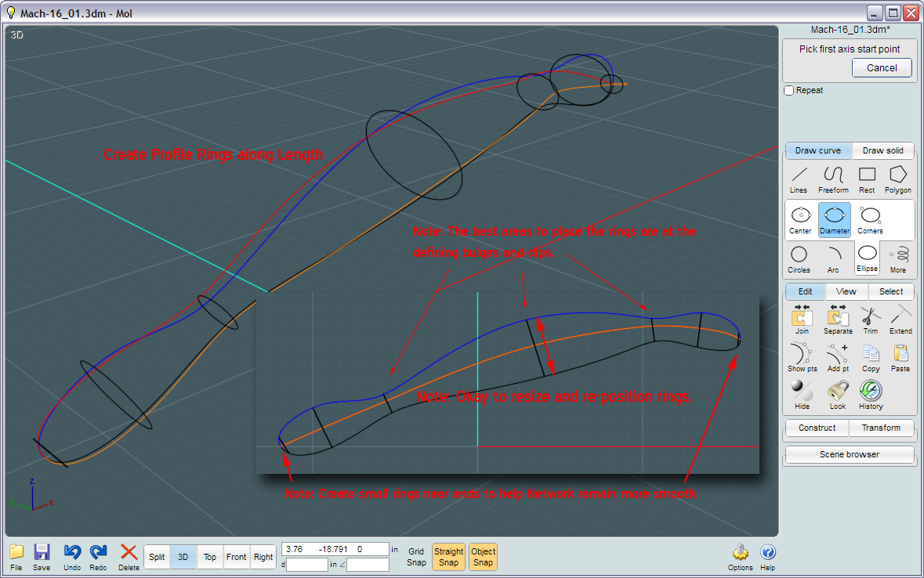
Task: Open the Options dialog
Action: coord(740,558)
